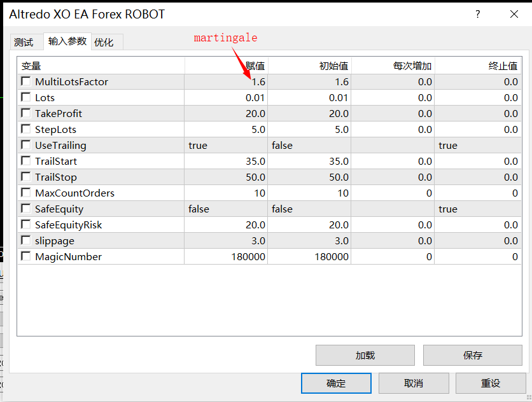Click the 取消 button
Screen dimensions: 532x402
413,384
